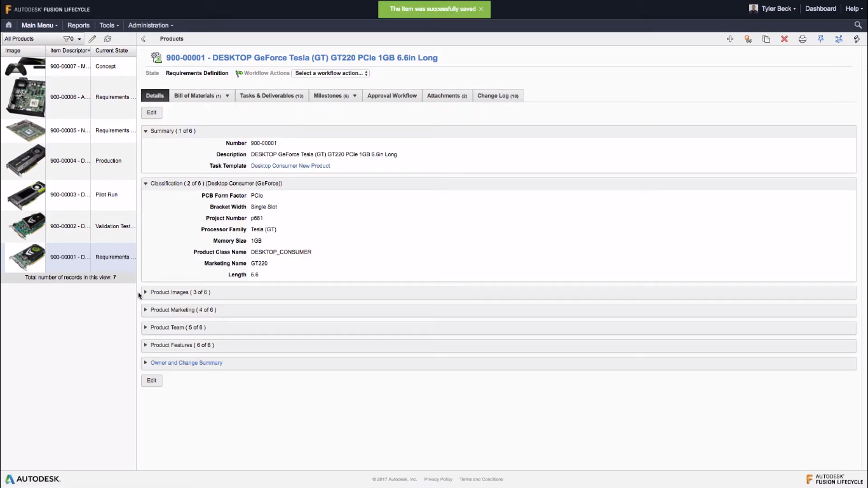The image size is (868, 488).
Task: Click the lower Edit button at the bottom
Action: coord(152,381)
